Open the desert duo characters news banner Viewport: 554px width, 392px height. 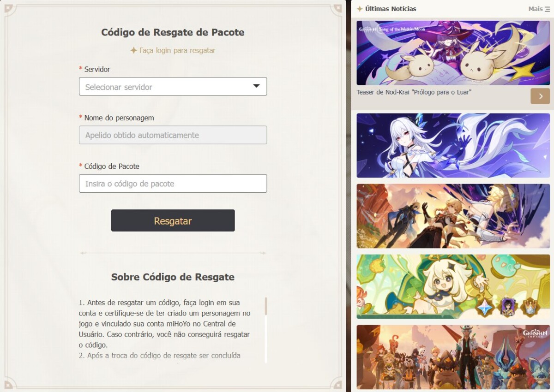(453, 216)
